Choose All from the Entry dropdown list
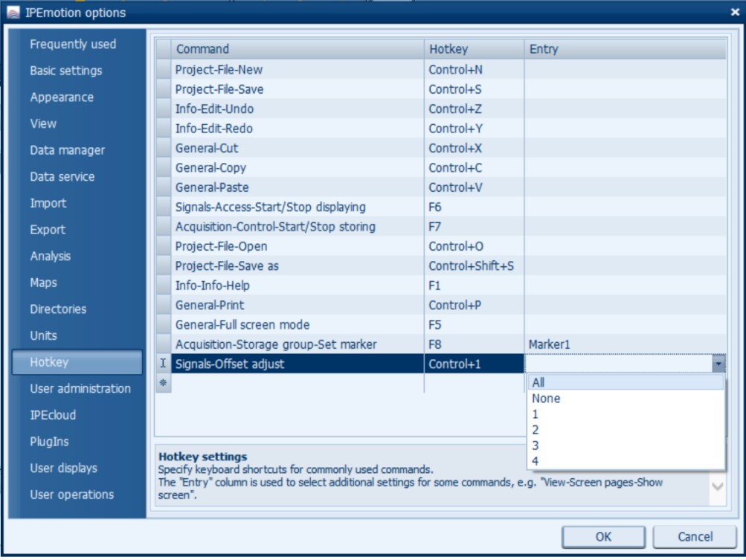The width and height of the screenshot is (746, 560). pos(626,382)
